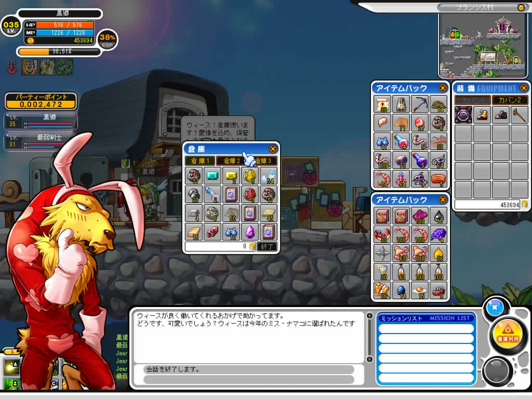Image resolution: width=532 pixels, height=399 pixels.
Task: Select the blue pouch with count 41
Action: point(382,141)
